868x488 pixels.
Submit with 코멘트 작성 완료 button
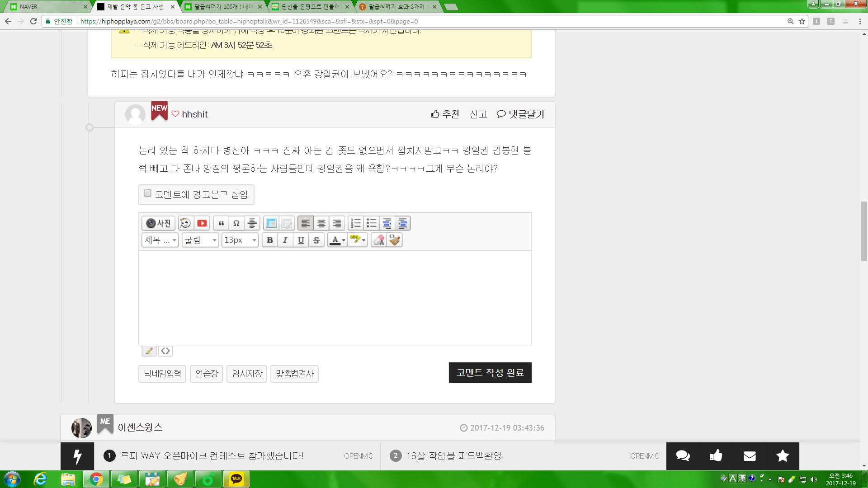click(x=490, y=372)
